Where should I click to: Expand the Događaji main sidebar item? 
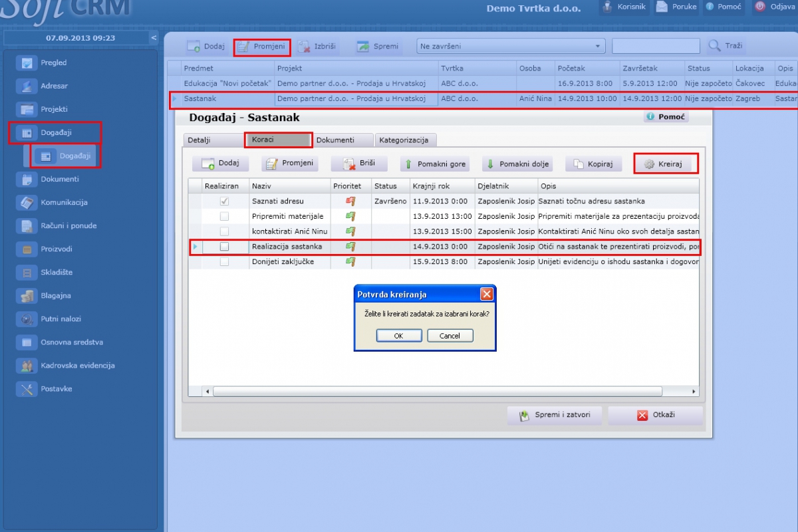click(x=55, y=132)
